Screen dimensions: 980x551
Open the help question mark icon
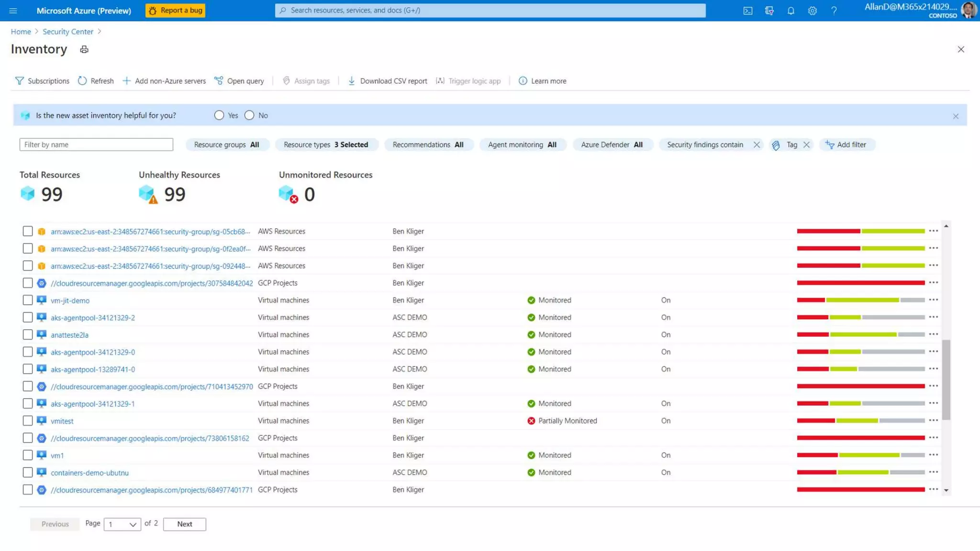[834, 11]
